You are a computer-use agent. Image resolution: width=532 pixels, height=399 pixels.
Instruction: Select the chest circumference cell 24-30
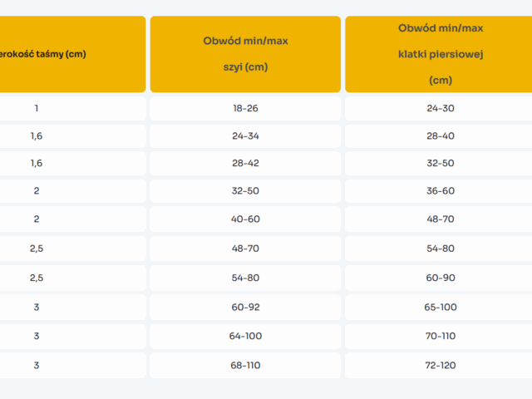[x=440, y=108]
